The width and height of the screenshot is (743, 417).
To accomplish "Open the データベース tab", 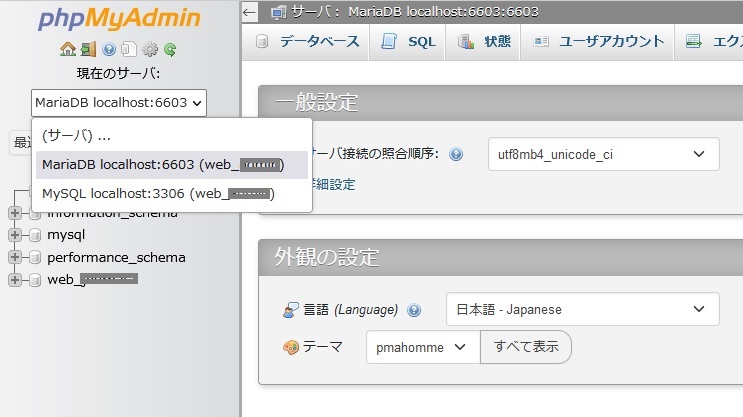I will [x=307, y=42].
